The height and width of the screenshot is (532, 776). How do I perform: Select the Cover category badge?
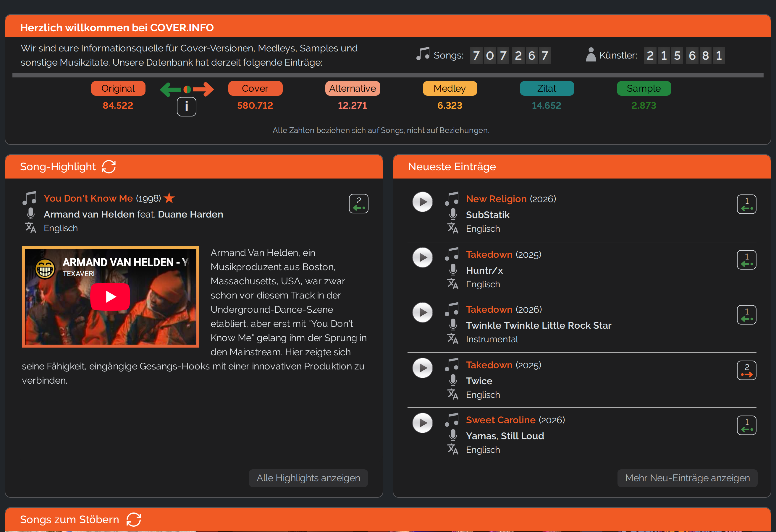[x=255, y=88]
